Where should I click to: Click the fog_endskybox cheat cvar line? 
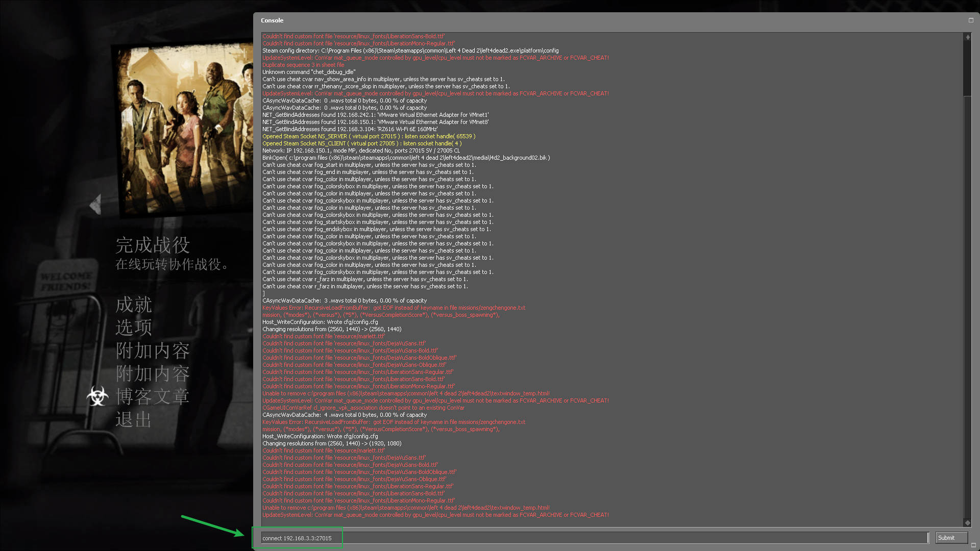click(377, 229)
